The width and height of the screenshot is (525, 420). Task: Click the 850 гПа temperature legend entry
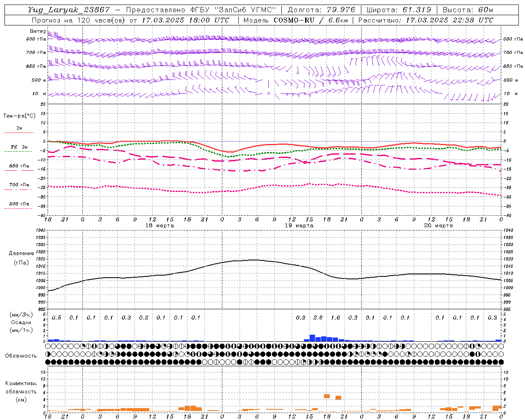[x=19, y=166]
